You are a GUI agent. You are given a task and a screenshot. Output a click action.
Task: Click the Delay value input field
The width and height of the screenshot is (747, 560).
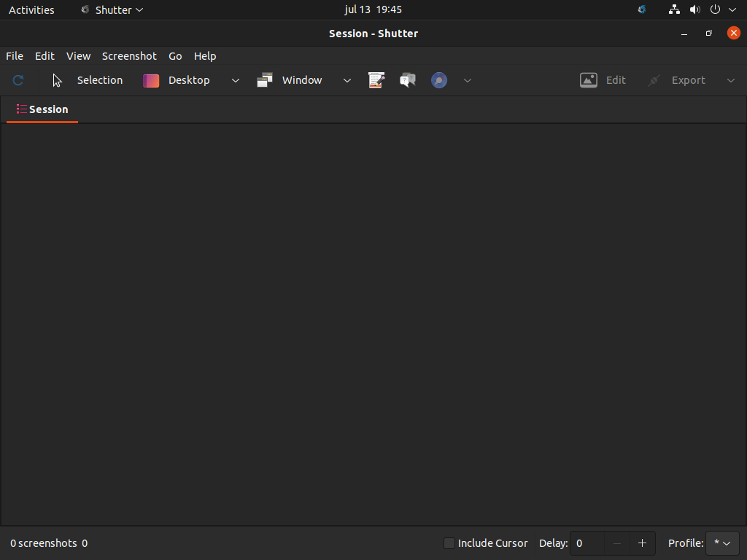click(x=588, y=543)
